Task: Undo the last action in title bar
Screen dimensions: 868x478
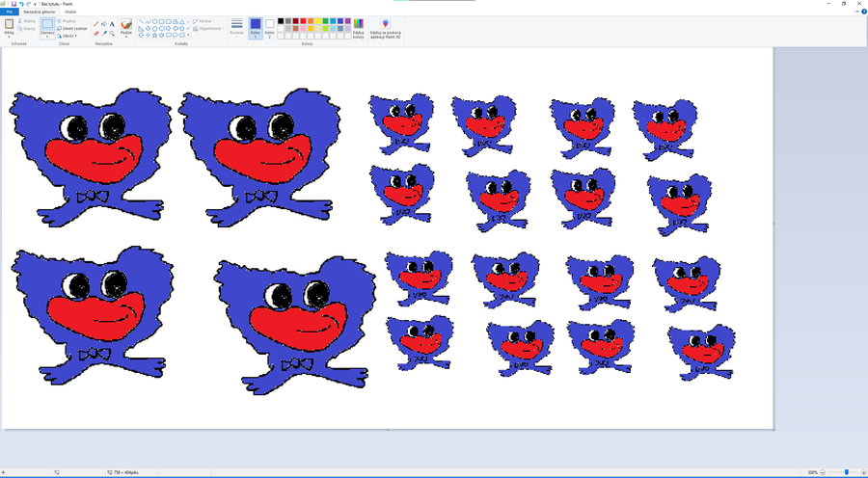Action: [21, 4]
